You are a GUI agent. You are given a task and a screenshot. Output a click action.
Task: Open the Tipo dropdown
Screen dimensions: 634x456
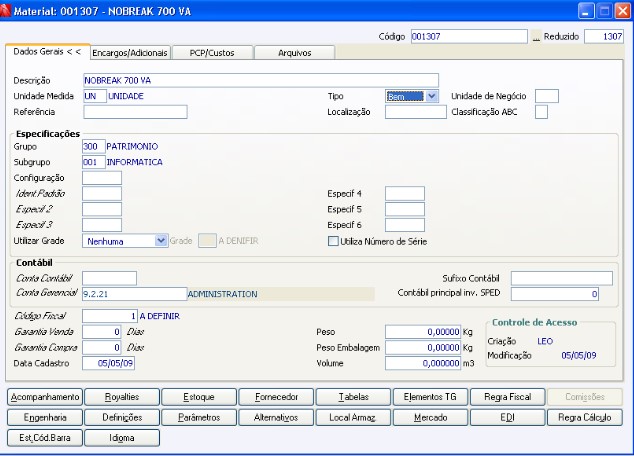(432, 96)
